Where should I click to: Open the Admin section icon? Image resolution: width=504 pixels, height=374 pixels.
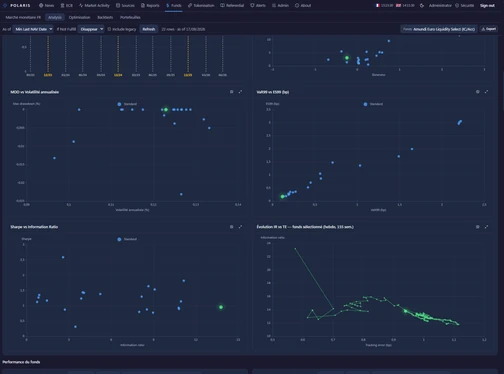[274, 5]
